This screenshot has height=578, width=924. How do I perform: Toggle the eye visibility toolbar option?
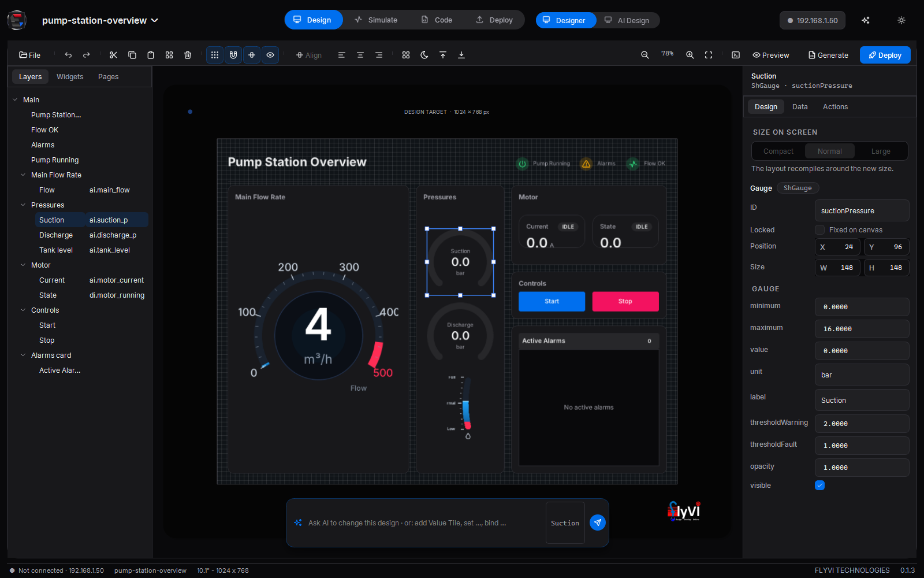pos(270,55)
